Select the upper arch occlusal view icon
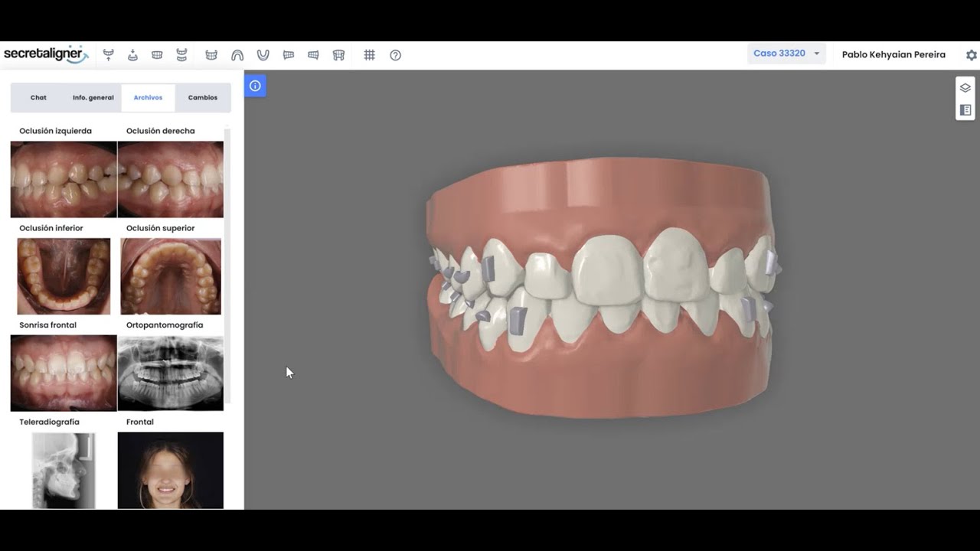The width and height of the screenshot is (980, 551). 237,54
